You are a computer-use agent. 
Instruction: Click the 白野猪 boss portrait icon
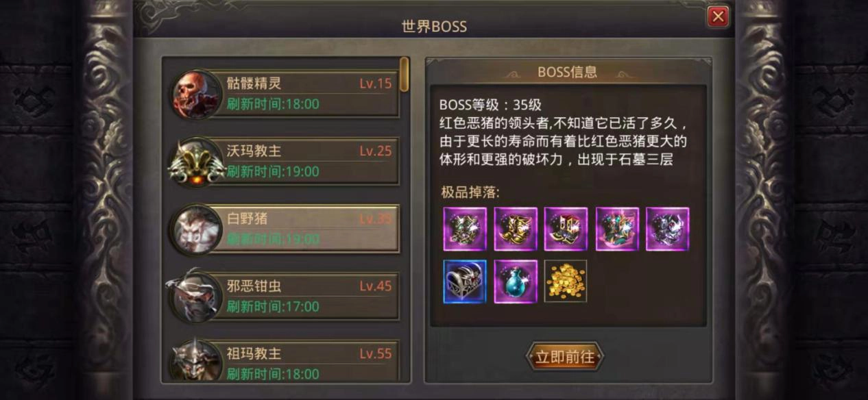click(196, 229)
